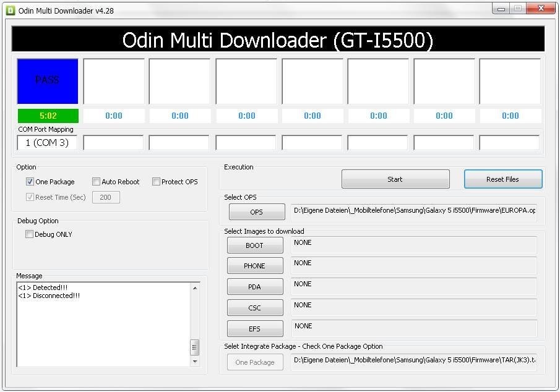Viewport: 560px width, 392px height.
Task: Click the CSC path field showing NONE
Action: [414, 307]
